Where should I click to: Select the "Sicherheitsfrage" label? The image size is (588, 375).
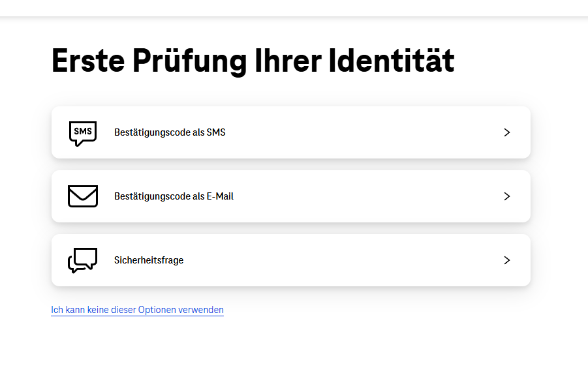point(149,260)
